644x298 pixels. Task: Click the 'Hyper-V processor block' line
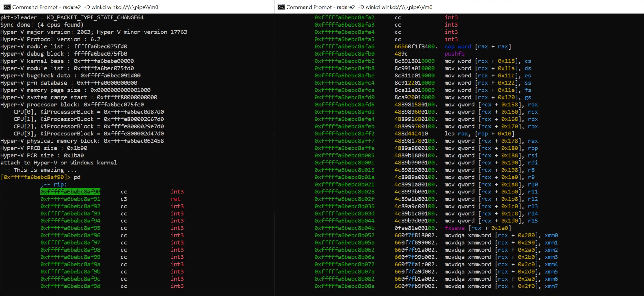[72, 105]
